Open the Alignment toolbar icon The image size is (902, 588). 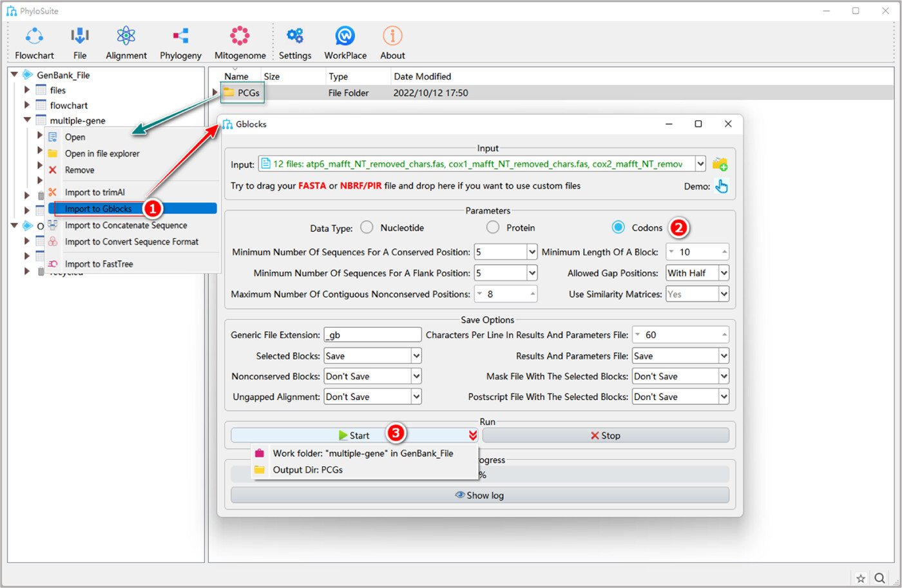(x=126, y=36)
